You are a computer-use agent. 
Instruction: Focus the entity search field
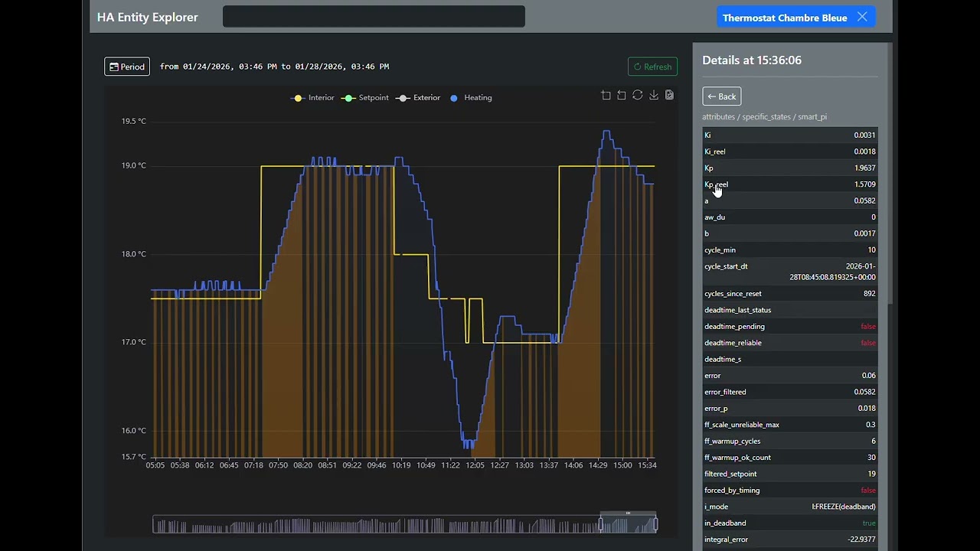374,17
